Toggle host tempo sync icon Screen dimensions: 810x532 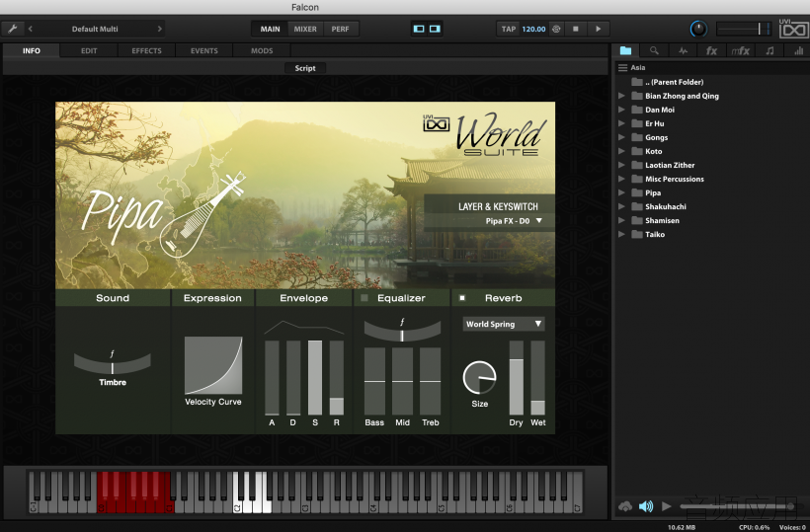click(x=556, y=29)
